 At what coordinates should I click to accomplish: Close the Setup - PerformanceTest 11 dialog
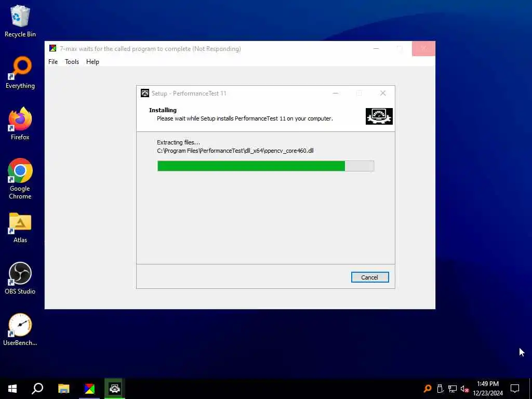[x=383, y=93]
